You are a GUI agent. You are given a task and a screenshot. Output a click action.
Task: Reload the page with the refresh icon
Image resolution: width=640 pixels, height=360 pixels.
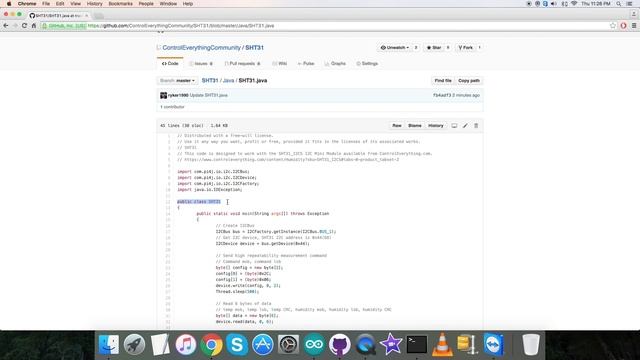point(24,25)
